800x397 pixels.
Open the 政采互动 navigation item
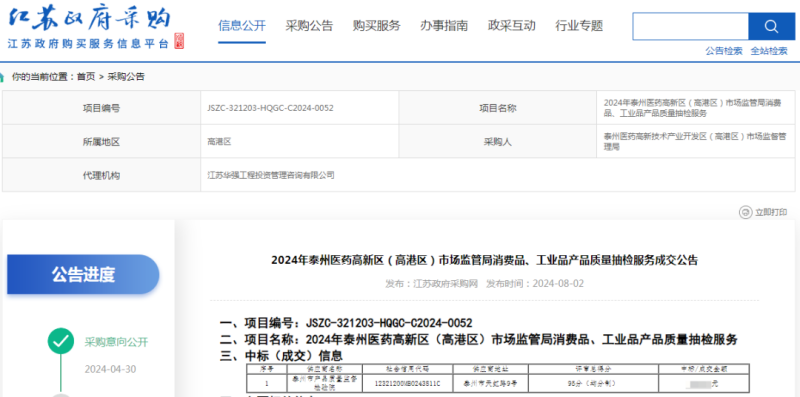pos(512,26)
